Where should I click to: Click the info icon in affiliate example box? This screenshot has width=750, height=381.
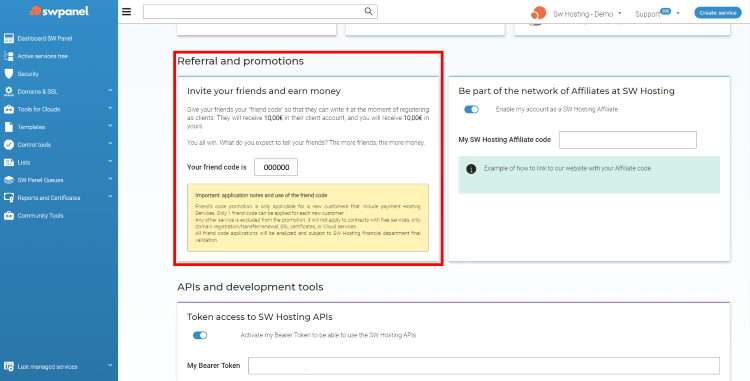click(471, 169)
